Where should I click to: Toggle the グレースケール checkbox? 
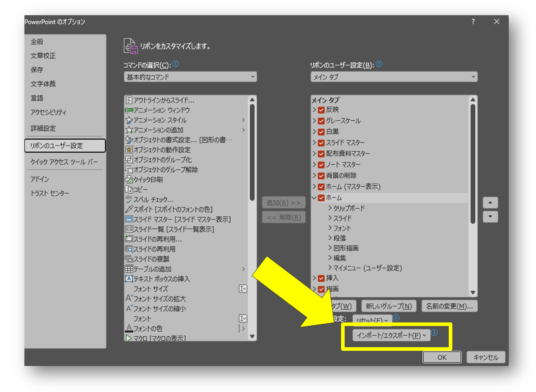(x=321, y=121)
